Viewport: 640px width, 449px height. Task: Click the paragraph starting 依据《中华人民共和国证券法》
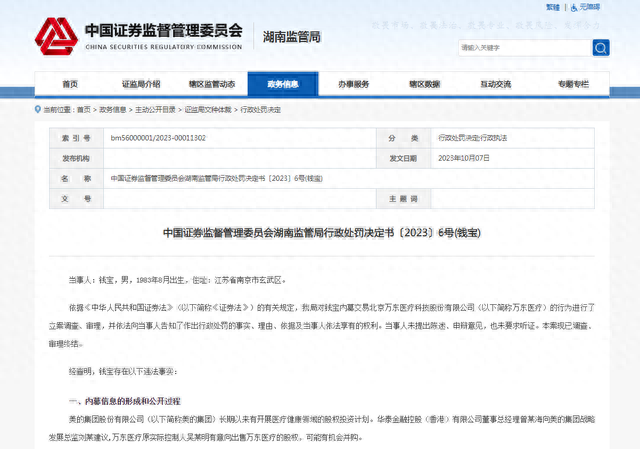click(x=322, y=326)
